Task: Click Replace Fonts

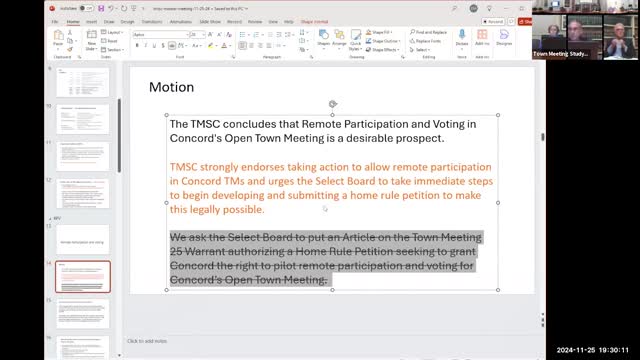Action: click(x=425, y=41)
